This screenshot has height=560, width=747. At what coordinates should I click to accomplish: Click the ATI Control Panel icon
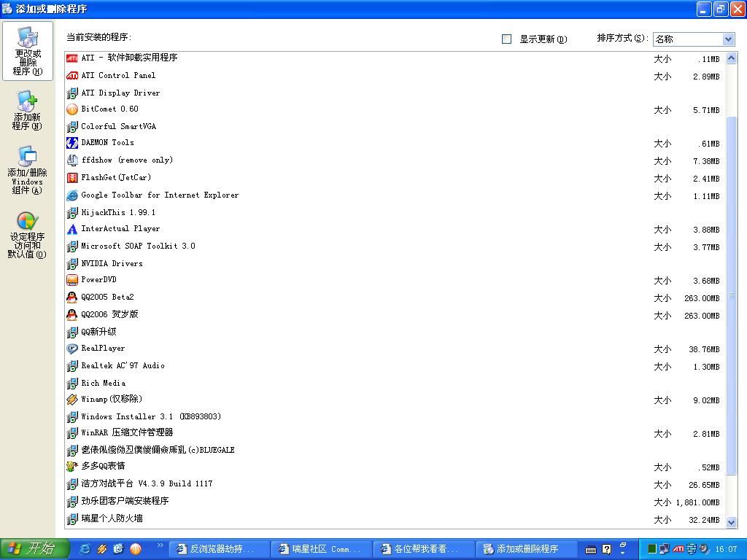click(72, 76)
